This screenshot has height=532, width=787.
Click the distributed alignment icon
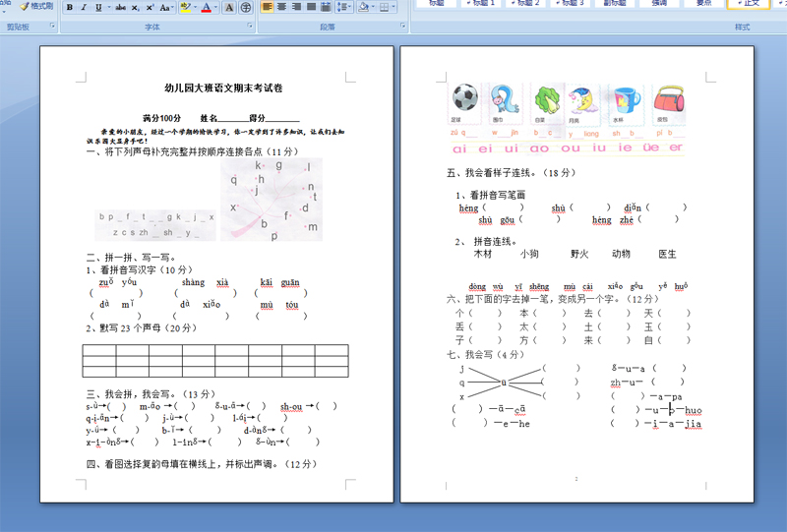(326, 7)
